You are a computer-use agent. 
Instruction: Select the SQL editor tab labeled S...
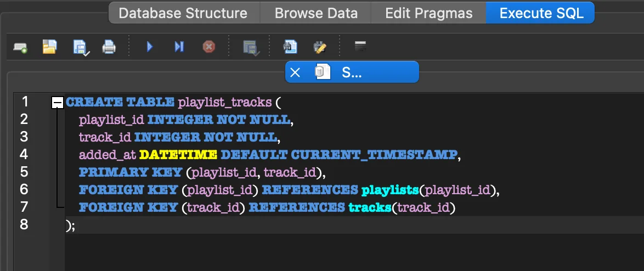[x=352, y=72]
